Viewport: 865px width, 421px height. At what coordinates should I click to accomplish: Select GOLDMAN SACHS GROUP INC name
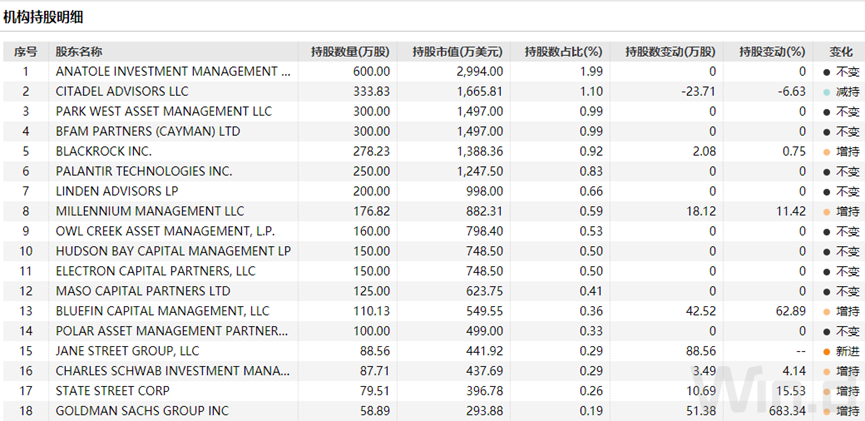coord(142,411)
